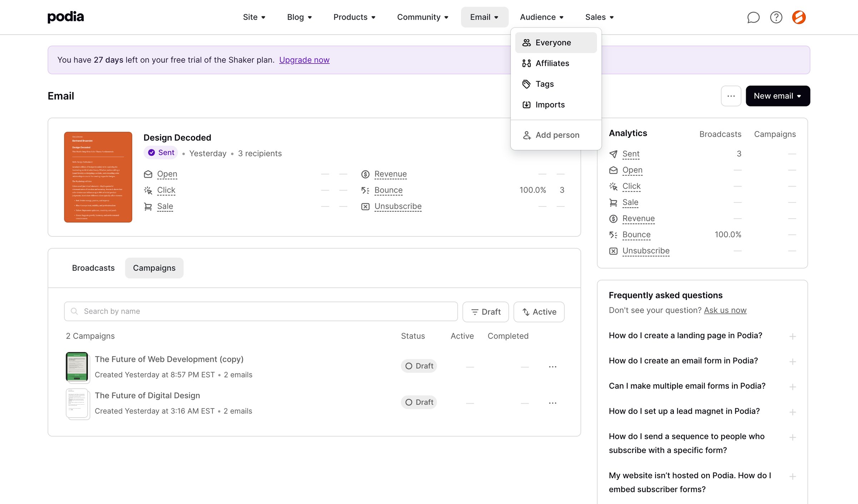Click the Upgrade now link

(x=304, y=60)
